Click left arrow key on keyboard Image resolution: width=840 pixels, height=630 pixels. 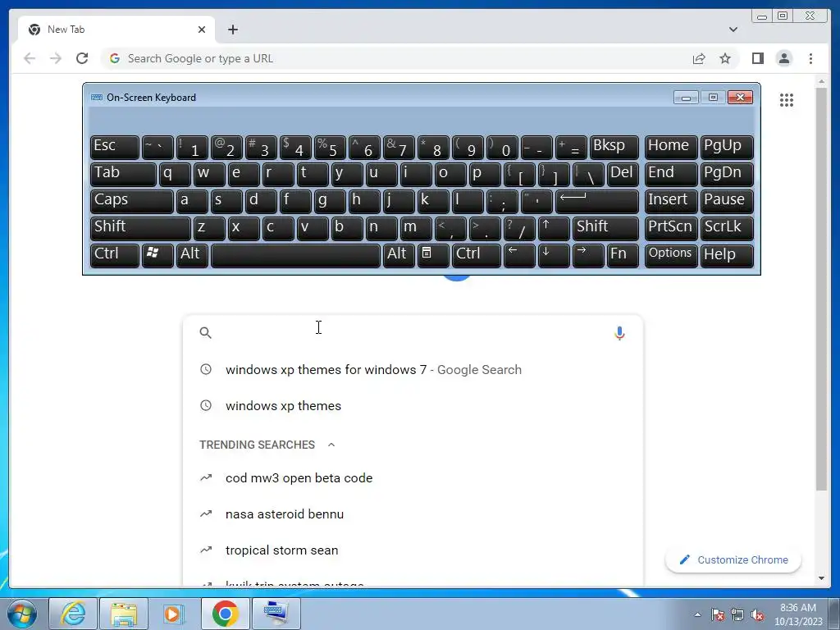click(x=519, y=254)
